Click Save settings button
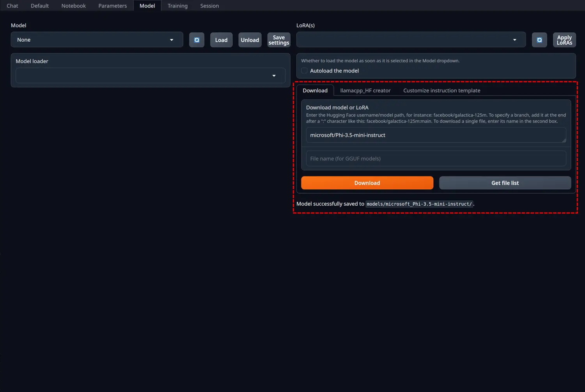Viewport: 585px width, 392px height. point(279,40)
